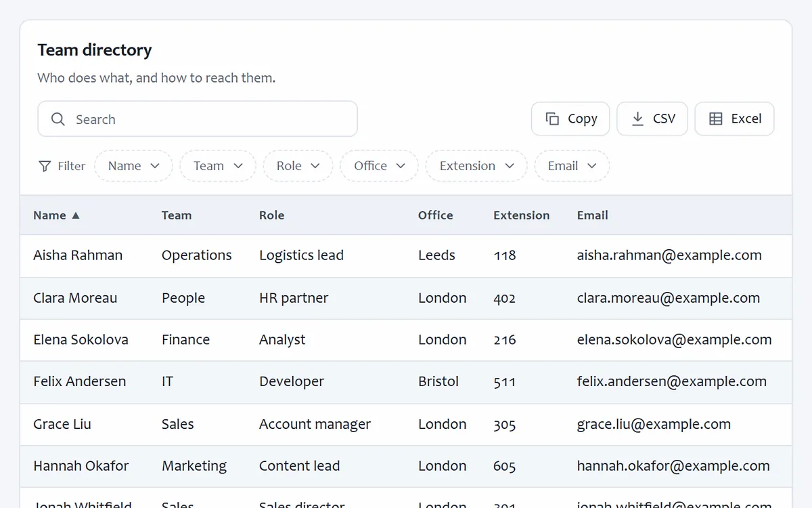Click hannah.okafor@example.com email

[x=673, y=466]
